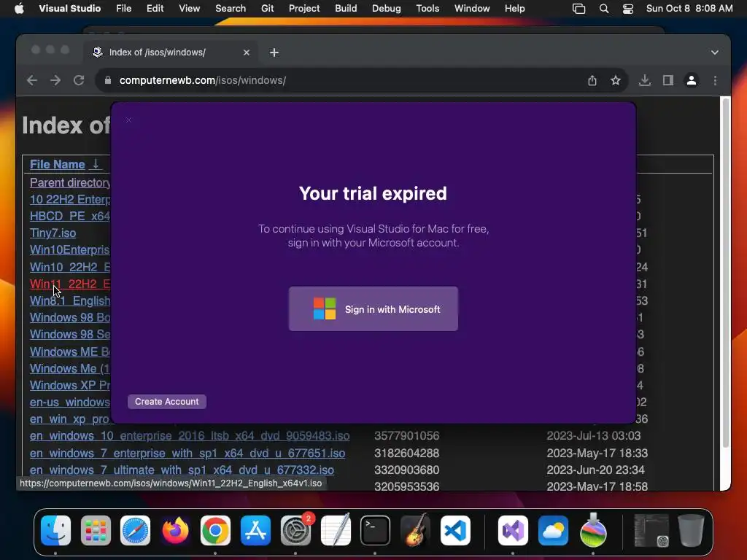Screen dimensions: 747x560
Task: Close the Index of /isos/windows/ tab
Action: click(x=247, y=52)
